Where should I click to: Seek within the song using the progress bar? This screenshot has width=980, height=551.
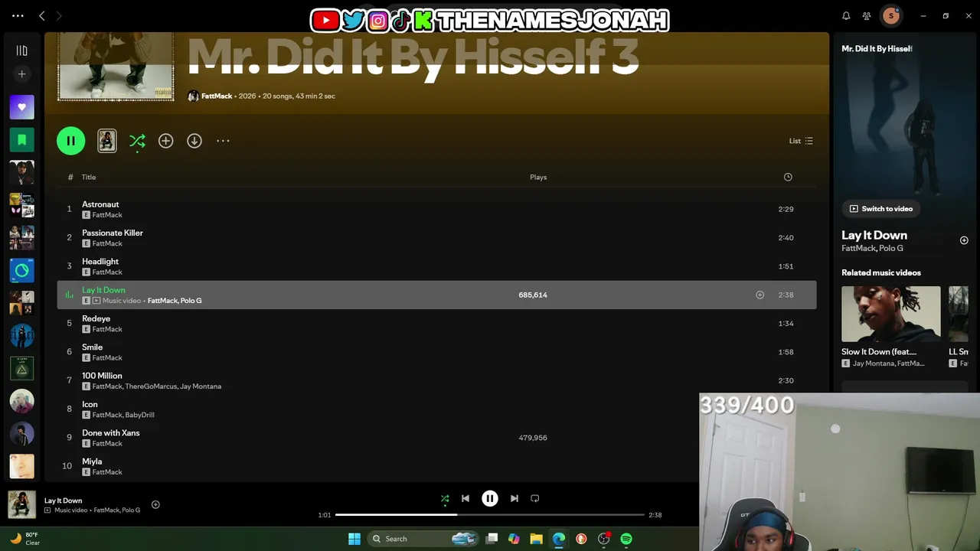pyautogui.click(x=490, y=514)
